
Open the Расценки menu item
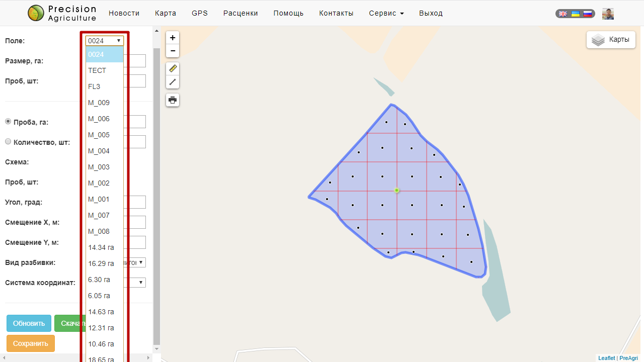pos(240,13)
